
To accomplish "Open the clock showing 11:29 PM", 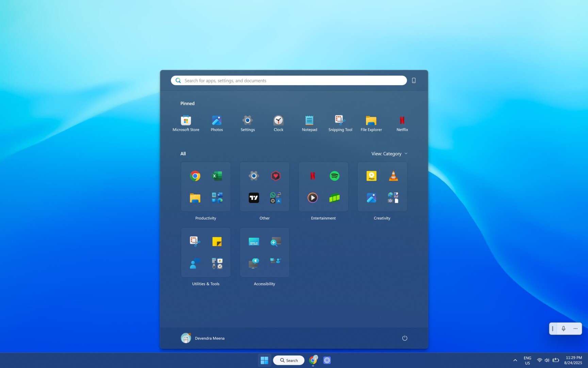I will 573,360.
